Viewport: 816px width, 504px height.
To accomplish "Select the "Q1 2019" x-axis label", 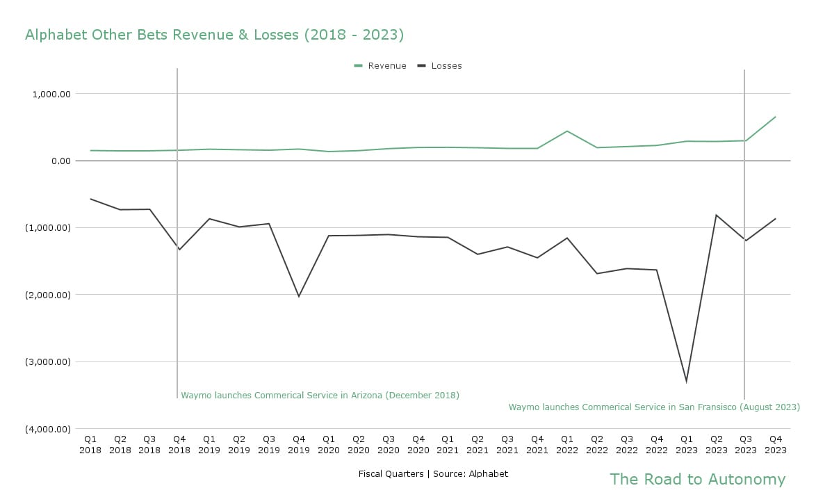I will pos(209,445).
